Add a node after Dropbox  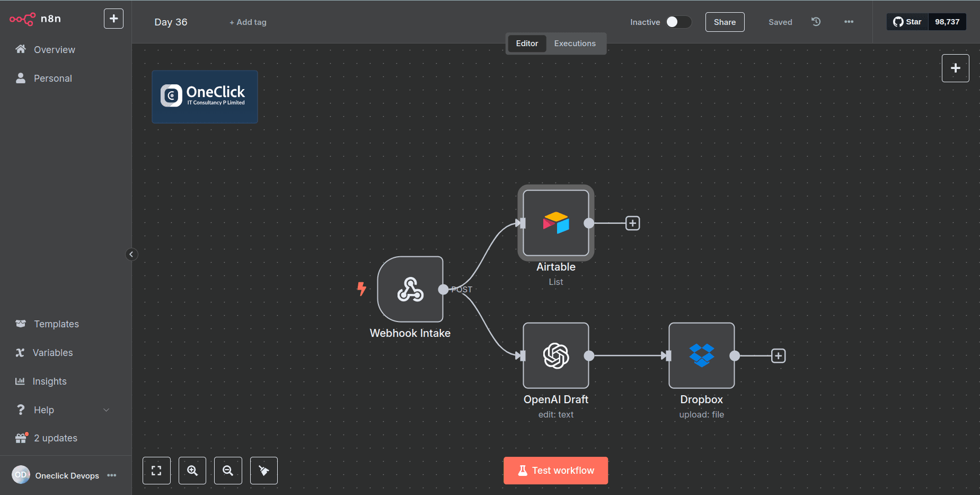point(779,355)
